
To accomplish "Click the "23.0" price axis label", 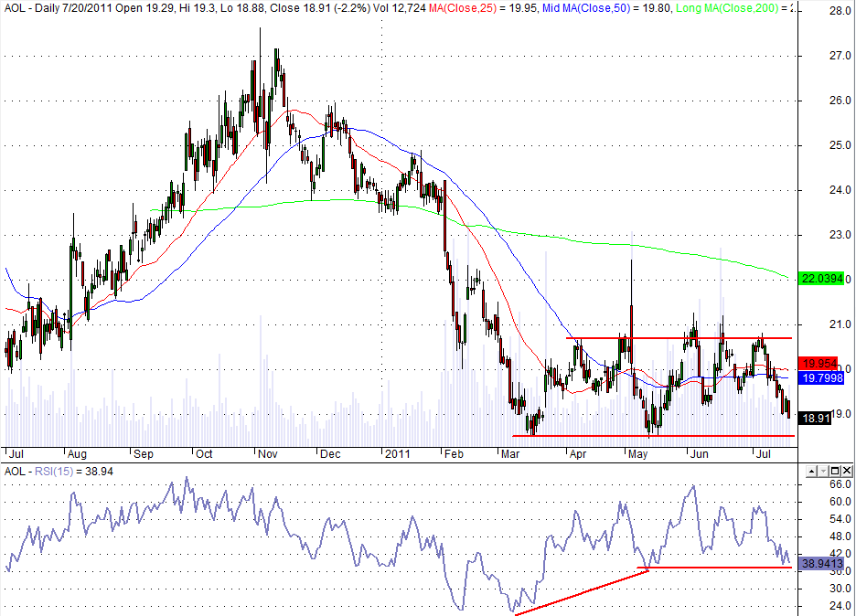I will pyautogui.click(x=840, y=235).
